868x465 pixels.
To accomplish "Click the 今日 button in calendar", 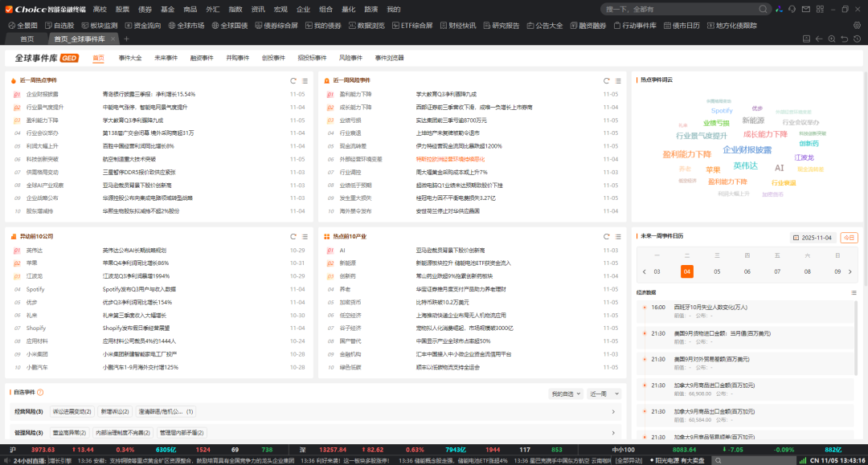I will click(849, 238).
